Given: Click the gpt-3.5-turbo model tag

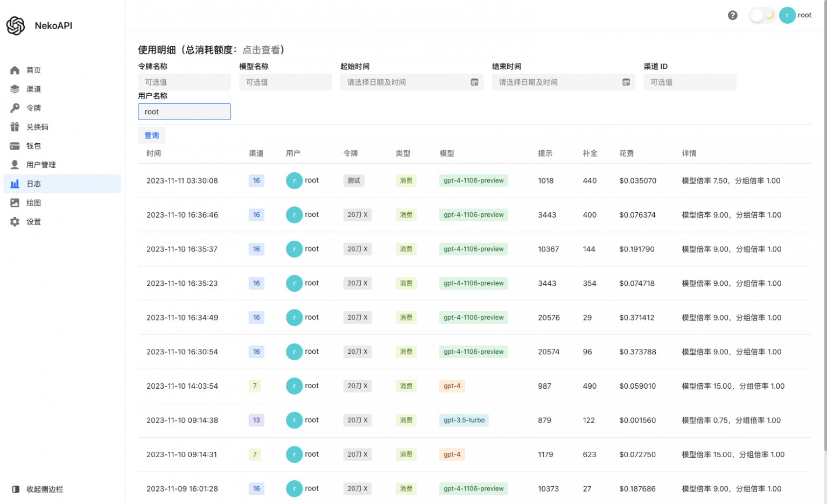Looking at the screenshot, I should coord(464,420).
